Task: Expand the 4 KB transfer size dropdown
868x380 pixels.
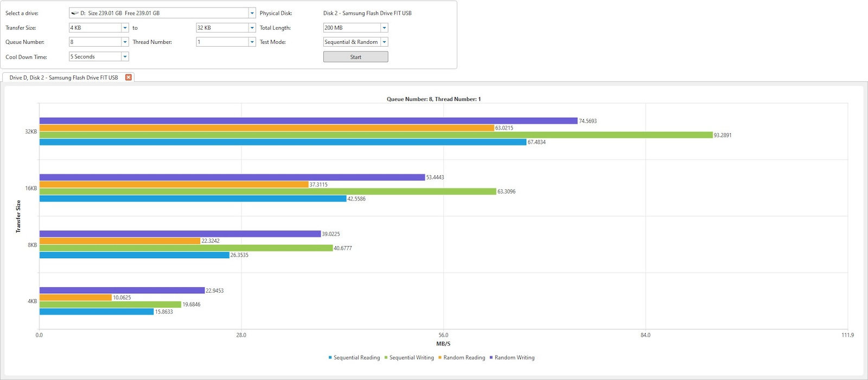Action: [125, 28]
